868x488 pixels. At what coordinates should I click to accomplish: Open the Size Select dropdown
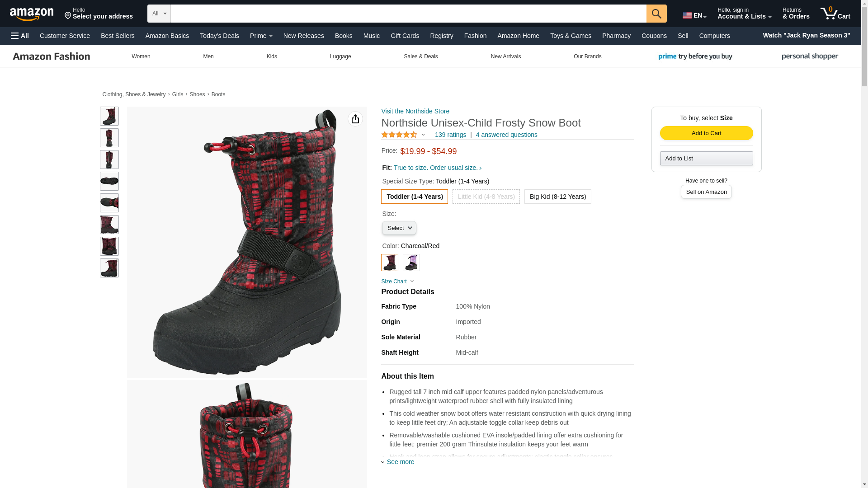pos(399,228)
